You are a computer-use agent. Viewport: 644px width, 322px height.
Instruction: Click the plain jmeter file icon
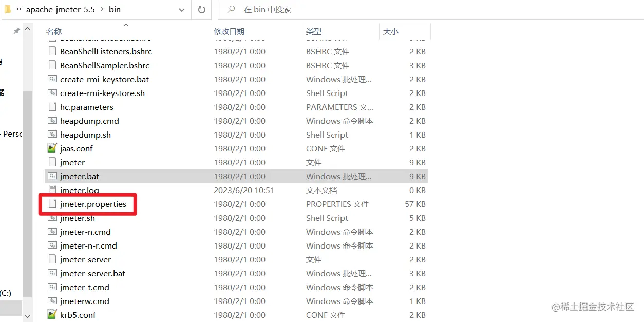[51, 162]
